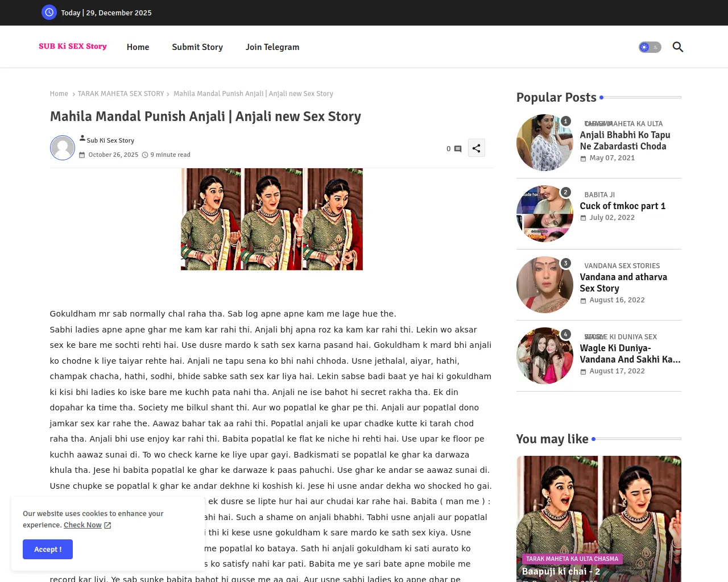Go to Home in the breadcrumb
Screen dimensions: 728x582
[x=59, y=94]
